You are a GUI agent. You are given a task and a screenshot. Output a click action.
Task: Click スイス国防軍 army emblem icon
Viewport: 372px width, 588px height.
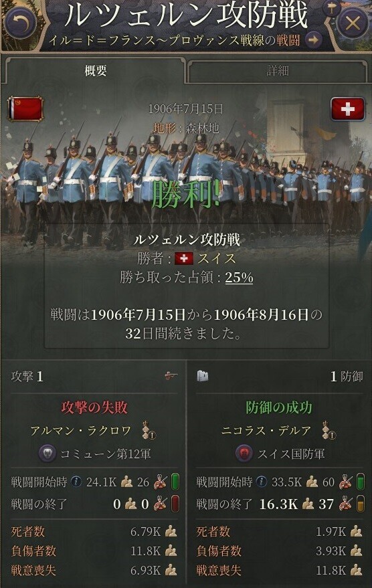click(x=244, y=454)
